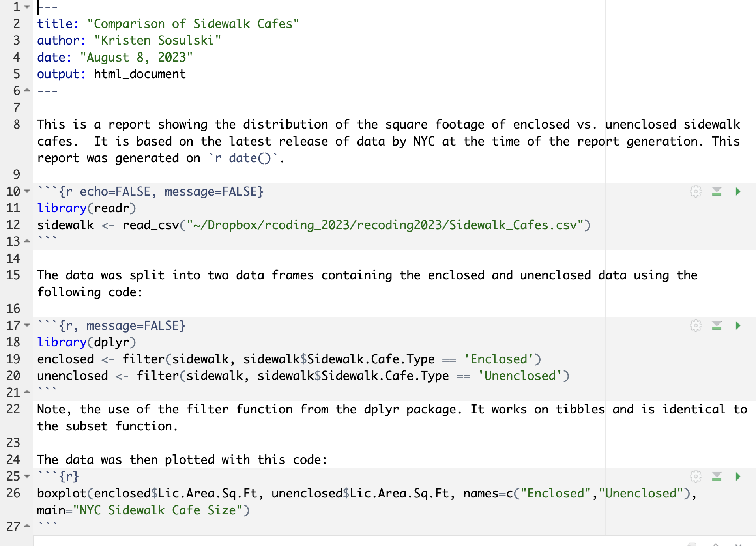Click the 'Unenclosed' string on line 20

point(520,376)
